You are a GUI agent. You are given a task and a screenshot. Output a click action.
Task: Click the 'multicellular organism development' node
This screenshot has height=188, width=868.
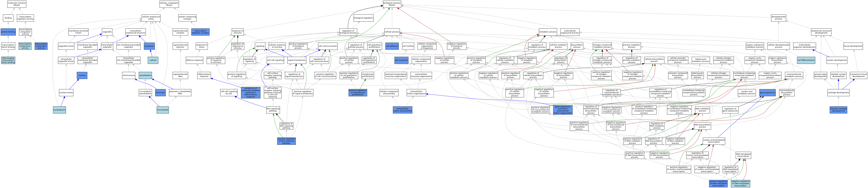(x=804, y=46)
